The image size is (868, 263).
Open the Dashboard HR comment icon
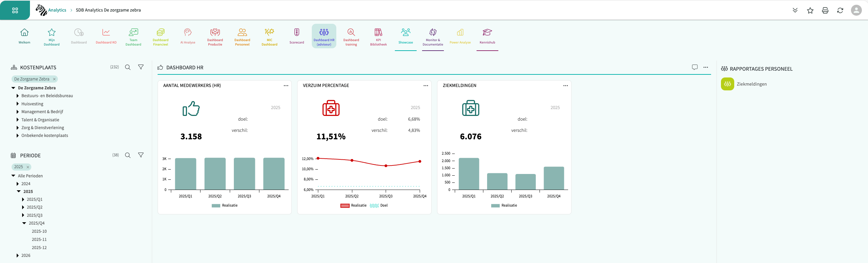click(695, 67)
